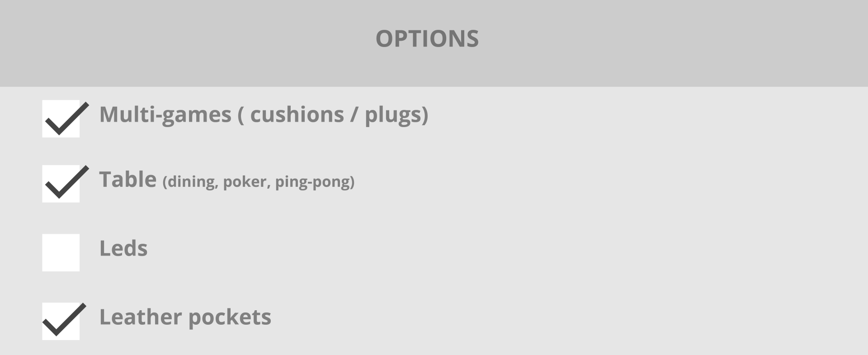Click the checkmark icon beside Multi-games

[67, 118]
